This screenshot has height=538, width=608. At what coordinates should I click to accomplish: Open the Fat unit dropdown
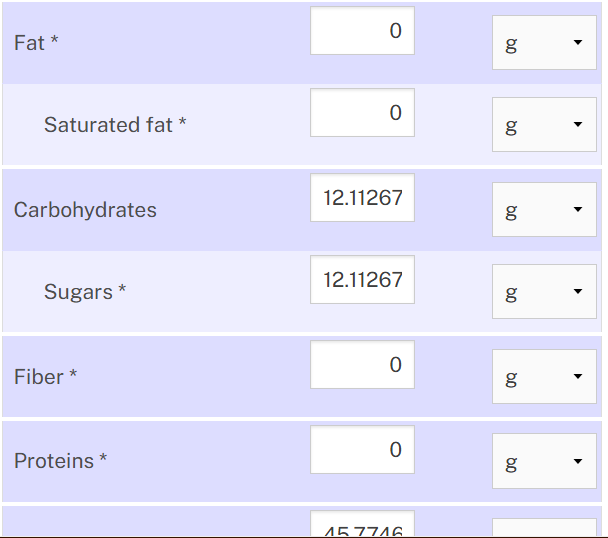pos(544,43)
